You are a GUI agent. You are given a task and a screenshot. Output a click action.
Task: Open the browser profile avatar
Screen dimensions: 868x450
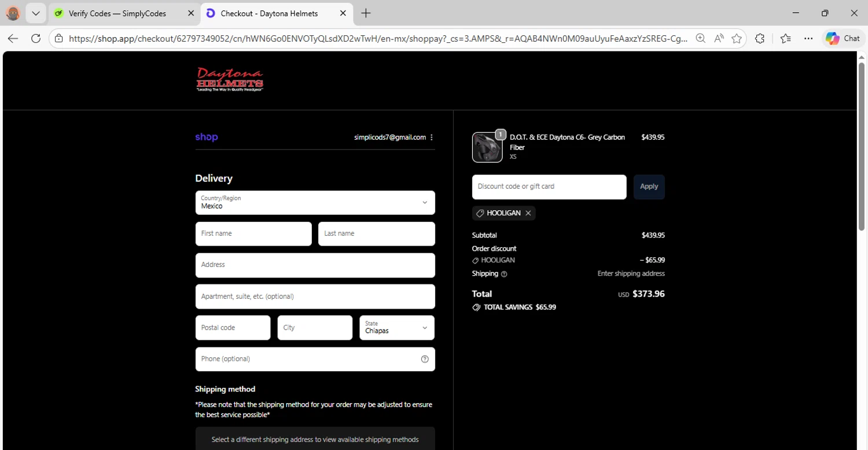pos(13,13)
